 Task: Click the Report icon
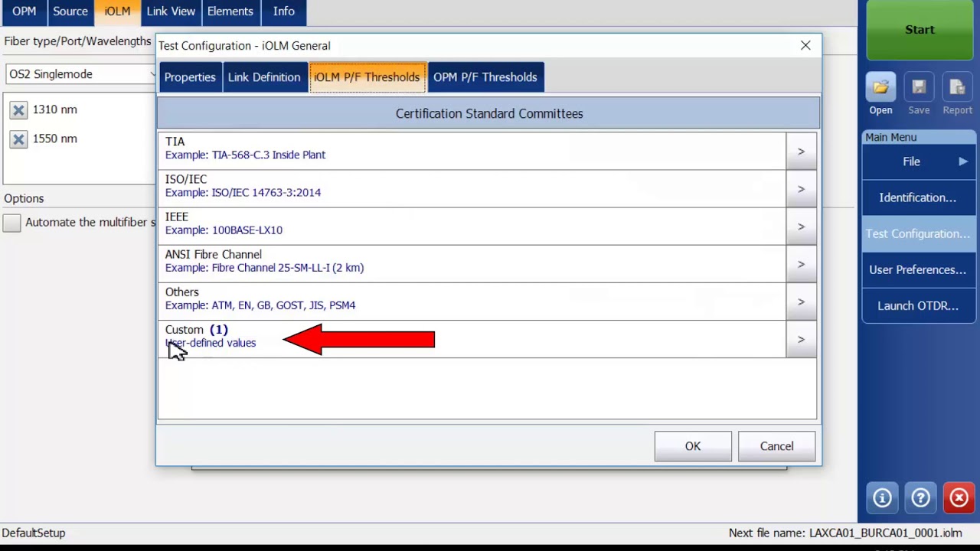pyautogui.click(x=957, y=88)
